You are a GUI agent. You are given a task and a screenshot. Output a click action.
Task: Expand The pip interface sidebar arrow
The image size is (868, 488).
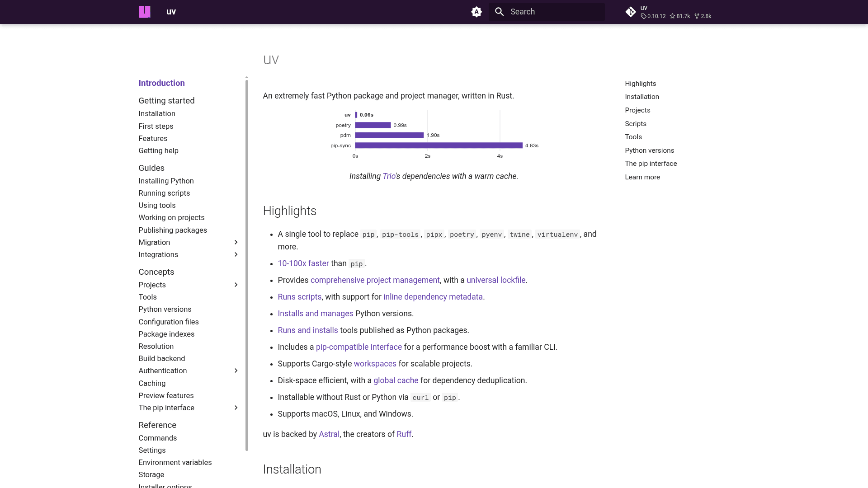(236, 408)
